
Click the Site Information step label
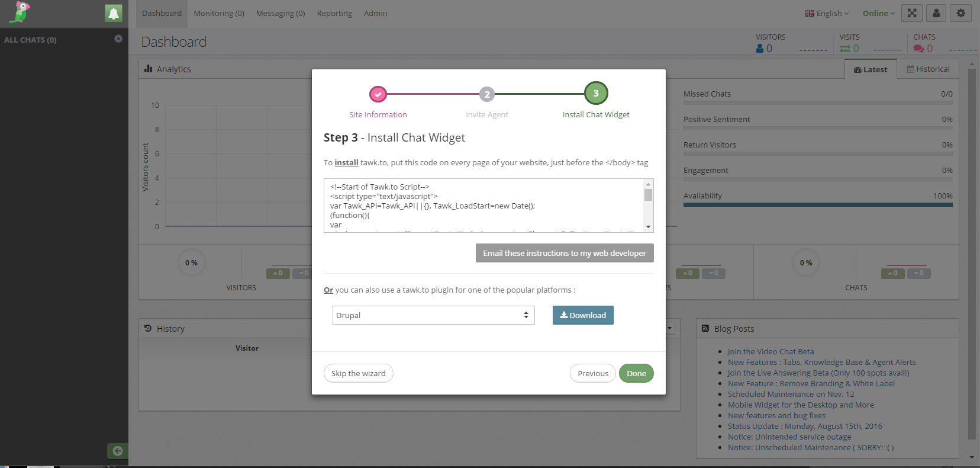point(378,115)
